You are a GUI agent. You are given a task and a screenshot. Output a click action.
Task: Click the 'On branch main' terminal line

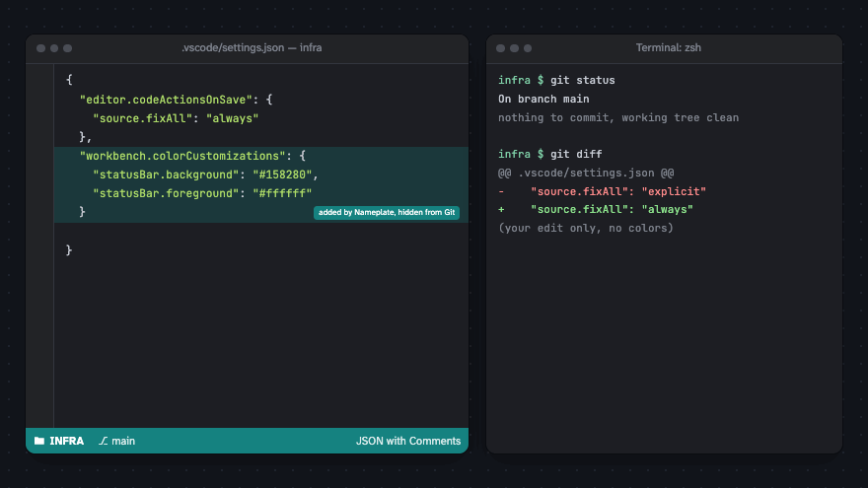(x=543, y=99)
